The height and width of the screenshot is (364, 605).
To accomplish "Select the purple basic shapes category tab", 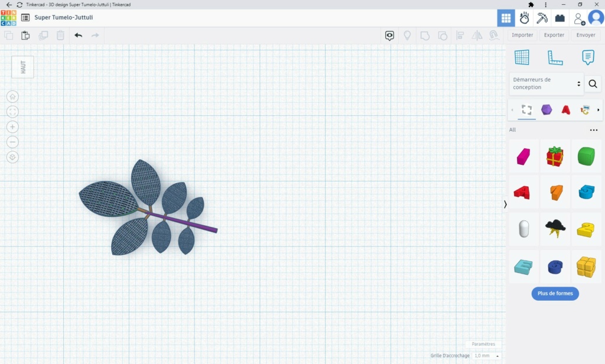I will (547, 110).
